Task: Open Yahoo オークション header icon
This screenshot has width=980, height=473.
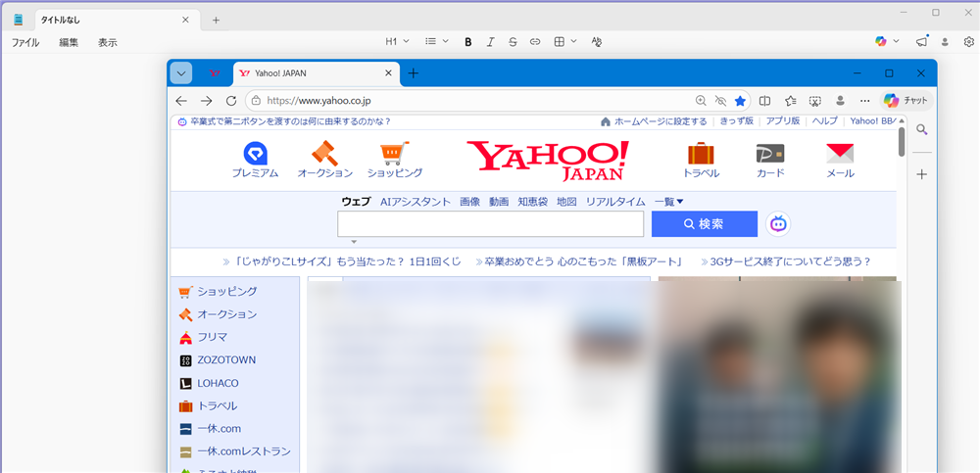Action: point(325,160)
